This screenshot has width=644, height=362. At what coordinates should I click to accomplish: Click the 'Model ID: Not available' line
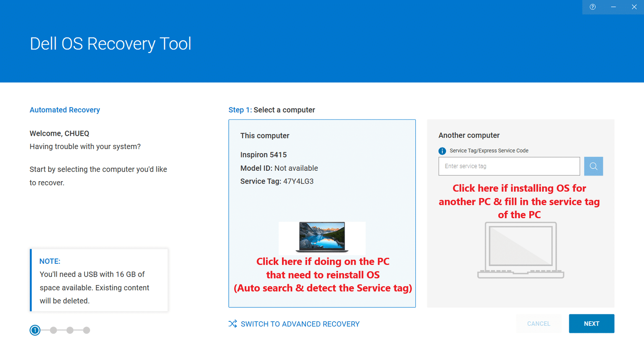pos(279,168)
